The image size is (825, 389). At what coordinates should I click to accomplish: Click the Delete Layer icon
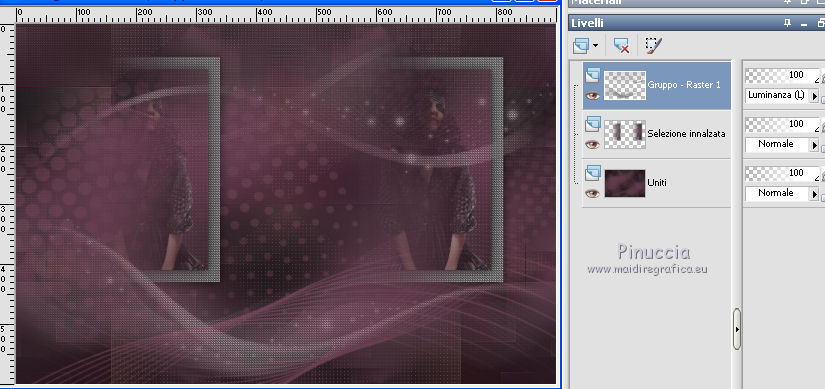[621, 46]
